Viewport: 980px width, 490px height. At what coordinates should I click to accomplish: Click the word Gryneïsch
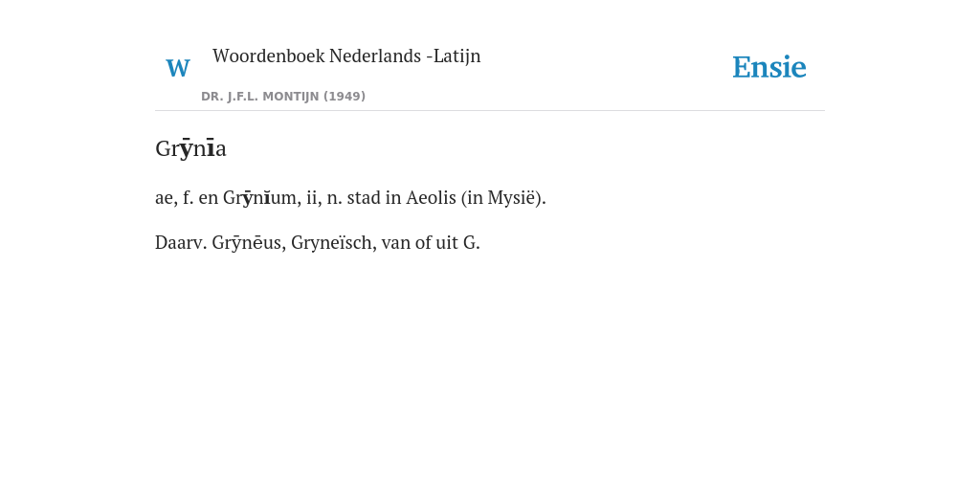point(334,242)
